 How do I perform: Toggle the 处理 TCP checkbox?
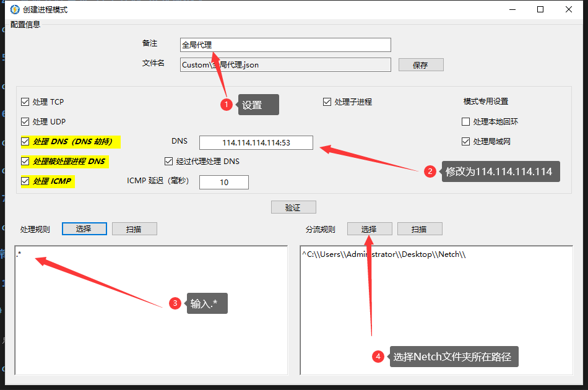[x=25, y=102]
